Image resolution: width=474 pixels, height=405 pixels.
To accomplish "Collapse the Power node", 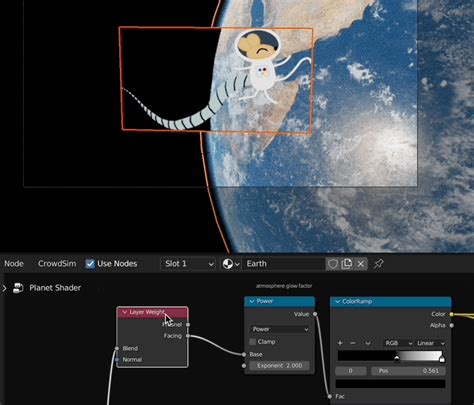I will 252,301.
